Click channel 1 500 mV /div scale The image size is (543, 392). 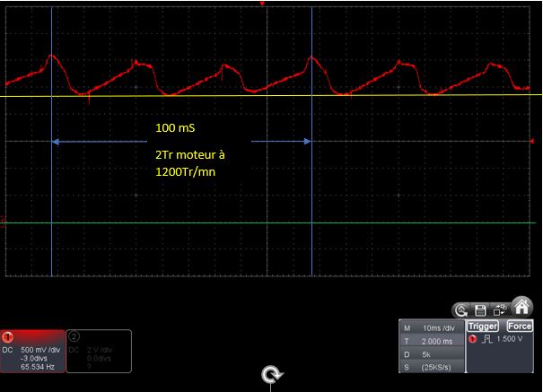(40, 350)
